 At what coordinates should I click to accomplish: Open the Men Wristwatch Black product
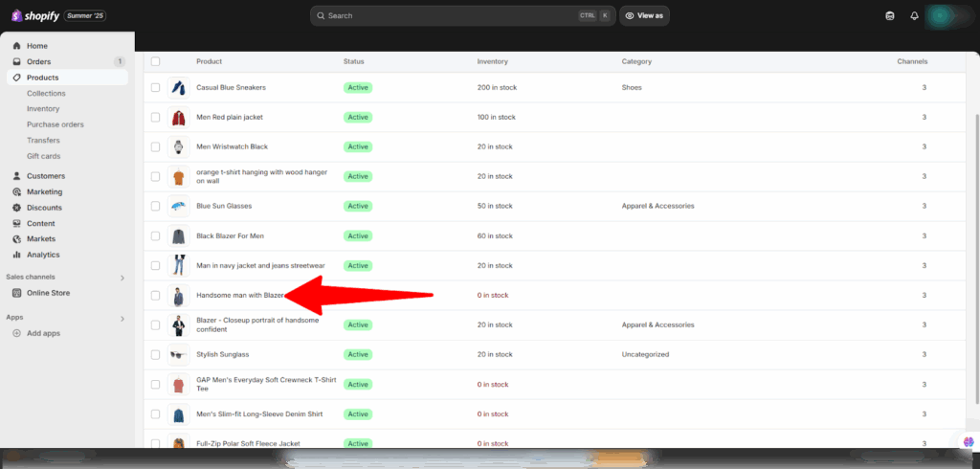click(232, 146)
